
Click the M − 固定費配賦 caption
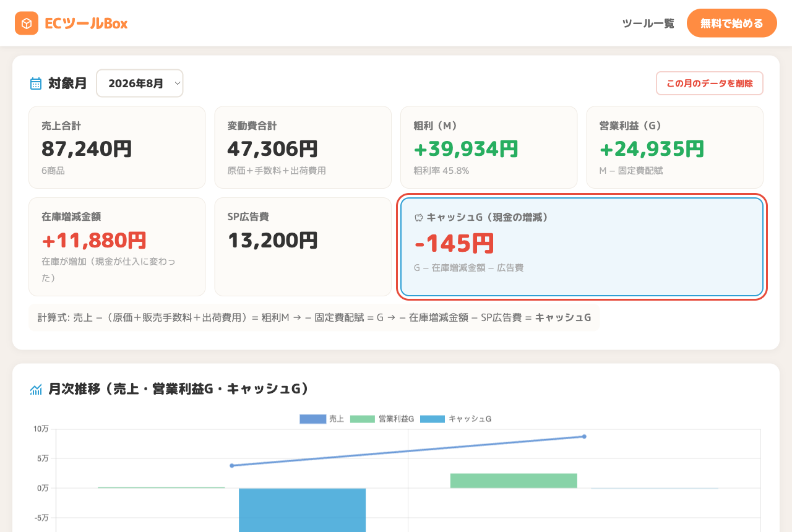pos(631,171)
